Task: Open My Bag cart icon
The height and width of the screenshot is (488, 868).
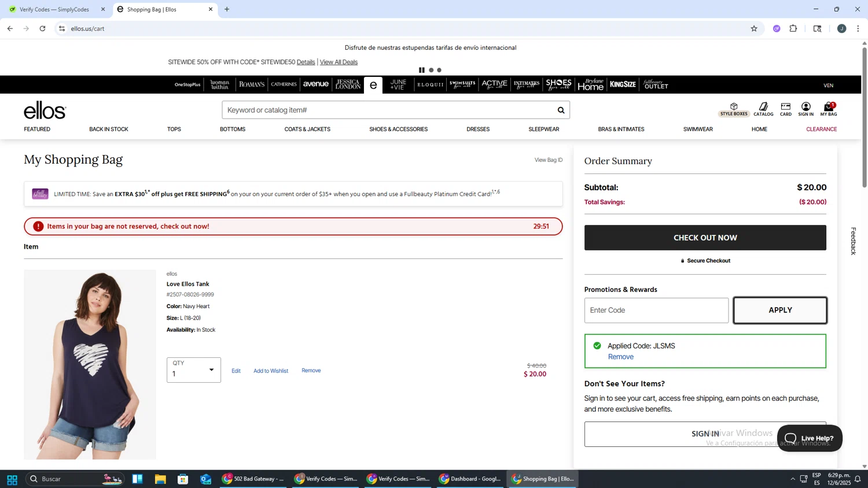Action: click(x=829, y=109)
